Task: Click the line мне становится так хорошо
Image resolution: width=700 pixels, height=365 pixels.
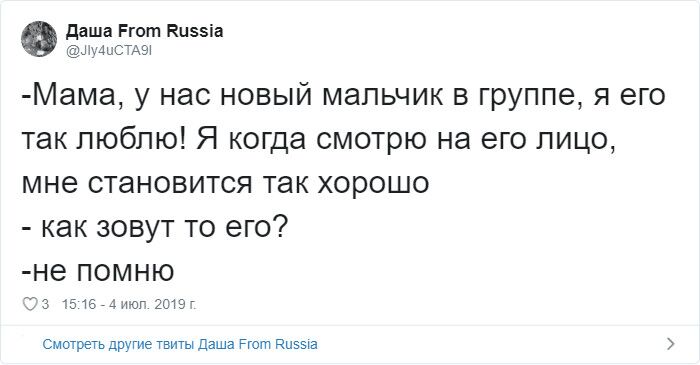Action: [225, 183]
